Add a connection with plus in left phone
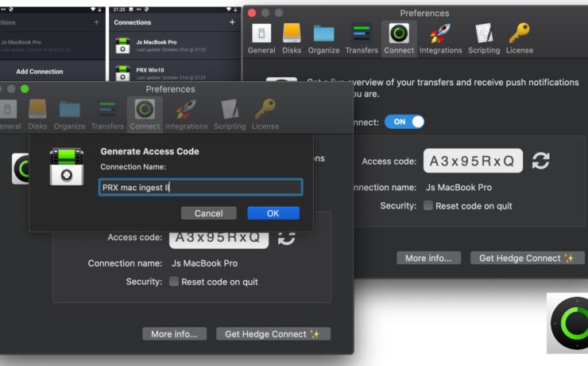The image size is (588, 366). tap(96, 22)
